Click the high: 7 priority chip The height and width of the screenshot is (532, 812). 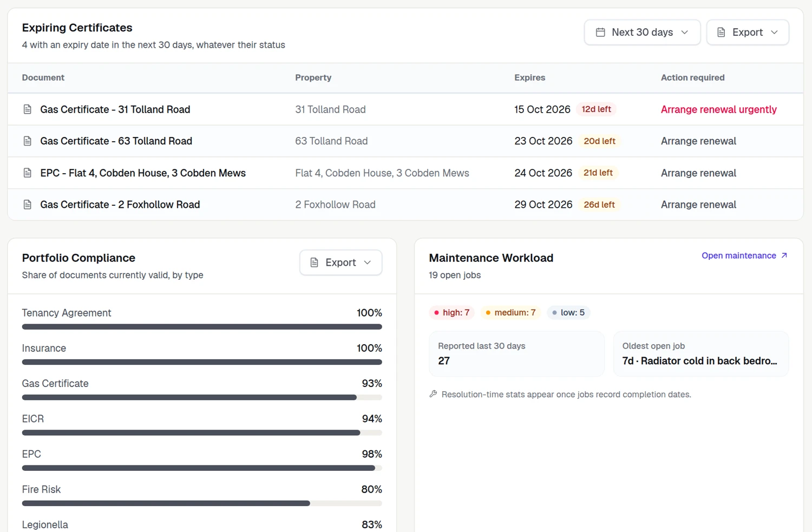click(451, 313)
